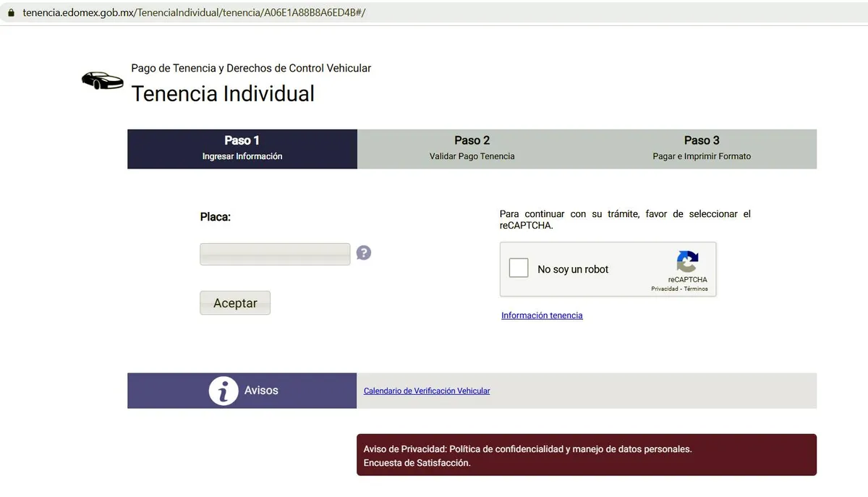Open the Calendario de Verificación Vehicular link
The image size is (868, 497).
tap(426, 391)
